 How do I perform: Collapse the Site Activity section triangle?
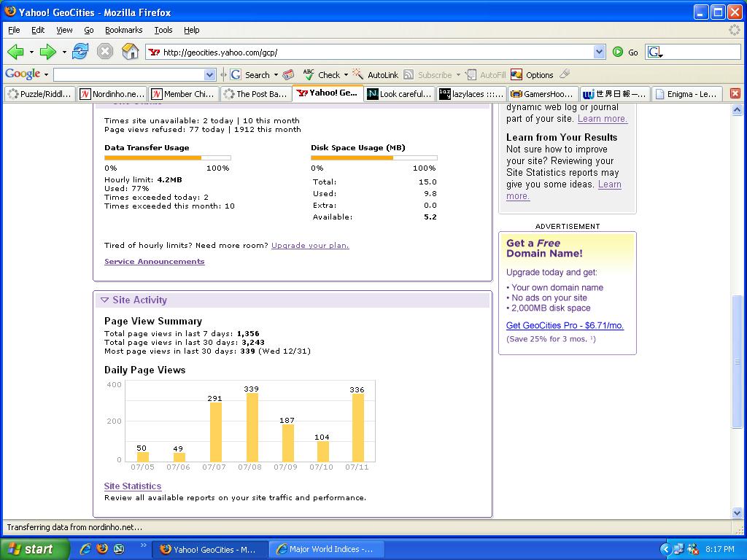click(104, 300)
